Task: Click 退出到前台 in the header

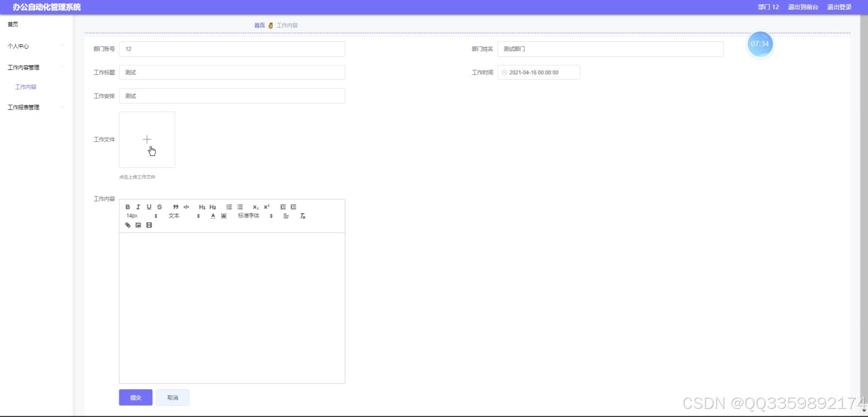Action: pos(803,7)
